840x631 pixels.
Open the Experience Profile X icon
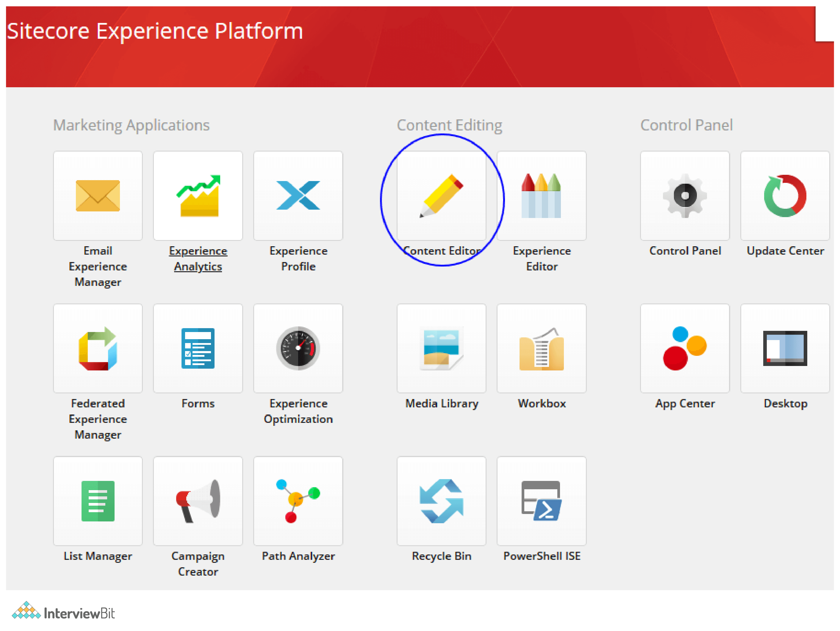click(x=298, y=196)
